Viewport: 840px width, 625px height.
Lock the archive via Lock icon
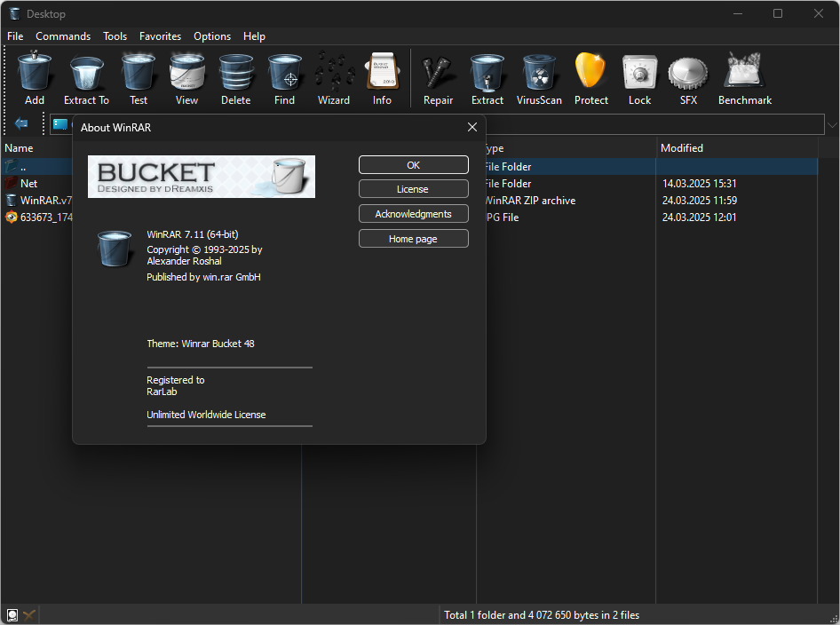[639, 78]
